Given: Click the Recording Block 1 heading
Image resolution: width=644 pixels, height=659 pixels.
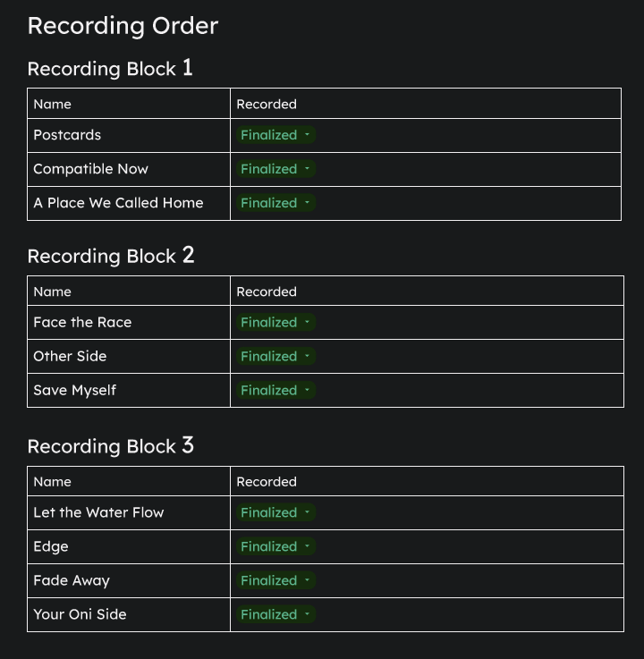Looking at the screenshot, I should [110, 68].
